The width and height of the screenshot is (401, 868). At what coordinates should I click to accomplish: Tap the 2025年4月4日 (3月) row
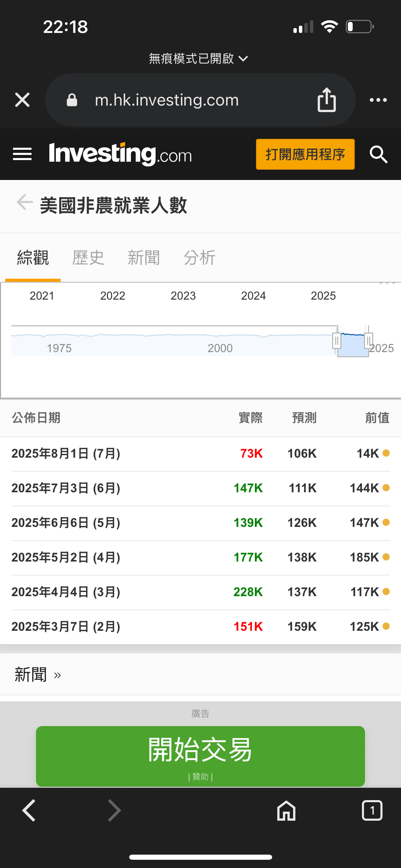200,592
